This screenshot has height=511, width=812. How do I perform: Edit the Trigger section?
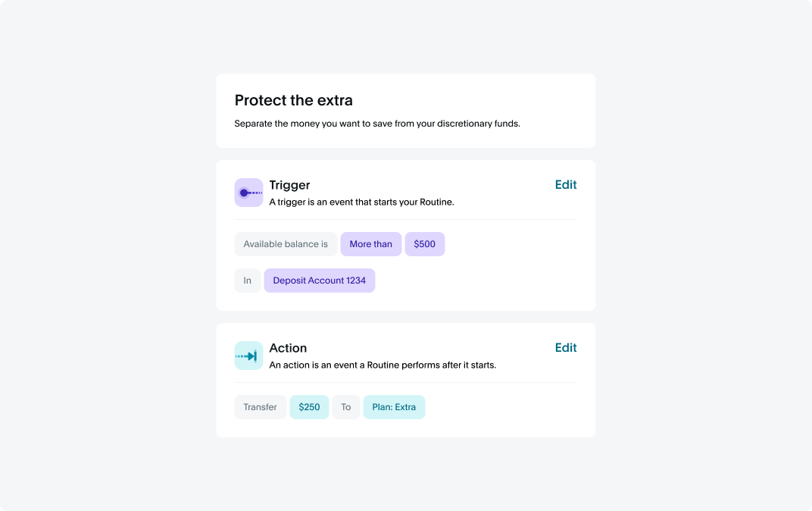click(x=566, y=185)
